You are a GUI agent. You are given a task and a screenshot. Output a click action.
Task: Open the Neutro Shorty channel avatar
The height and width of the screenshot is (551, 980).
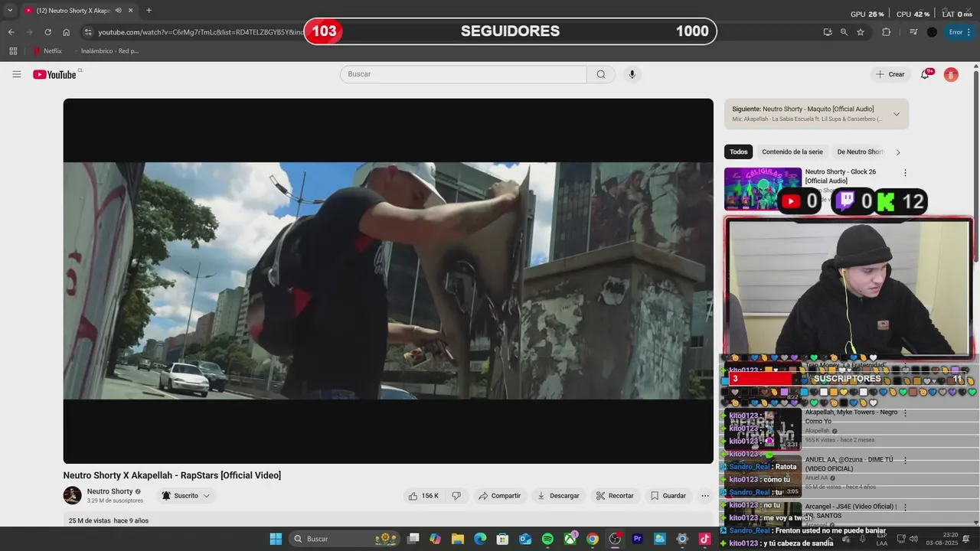click(x=72, y=495)
